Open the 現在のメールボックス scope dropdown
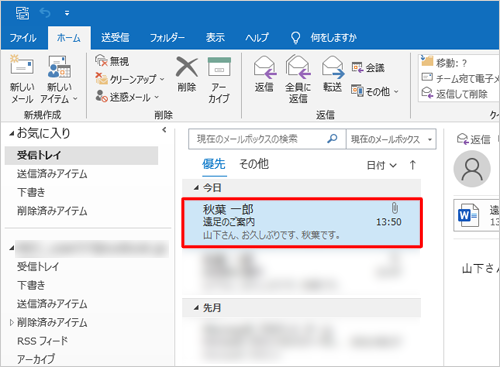This screenshot has width=500, height=367. coord(391,139)
